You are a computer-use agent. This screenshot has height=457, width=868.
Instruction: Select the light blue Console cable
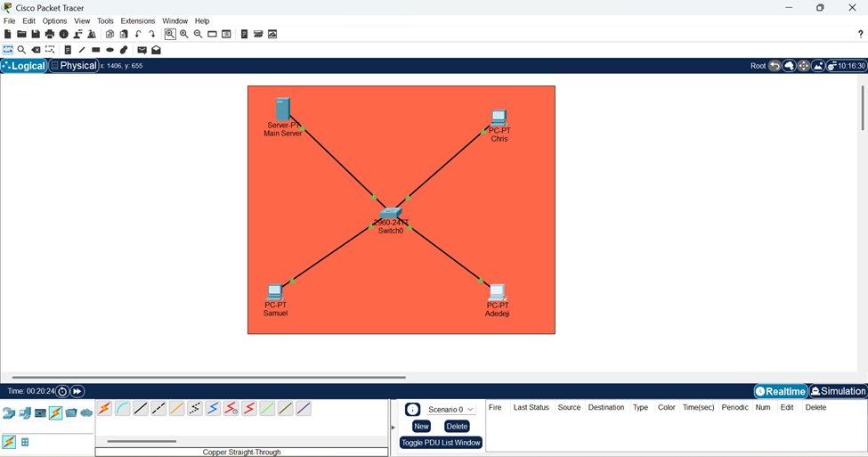(123, 409)
